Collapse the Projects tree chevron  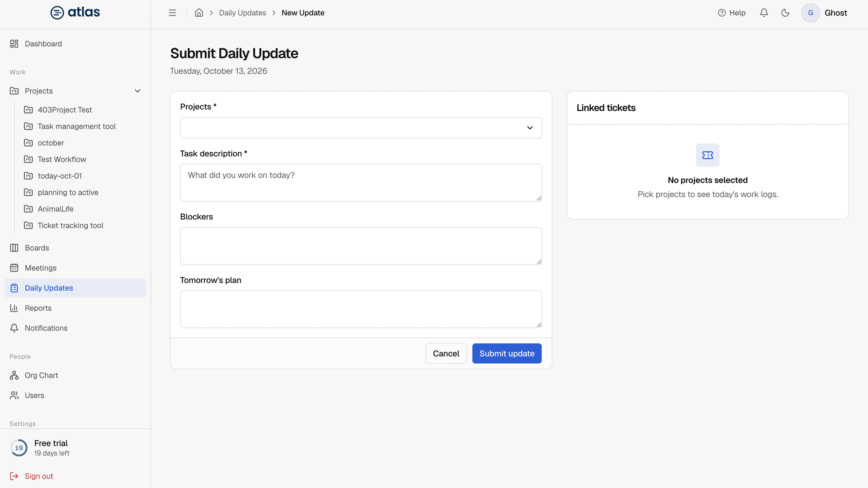click(x=138, y=91)
